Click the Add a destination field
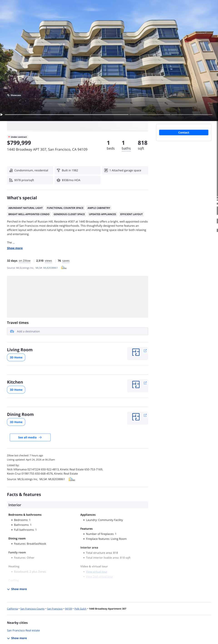The height and width of the screenshot is (644, 218). [x=77, y=331]
